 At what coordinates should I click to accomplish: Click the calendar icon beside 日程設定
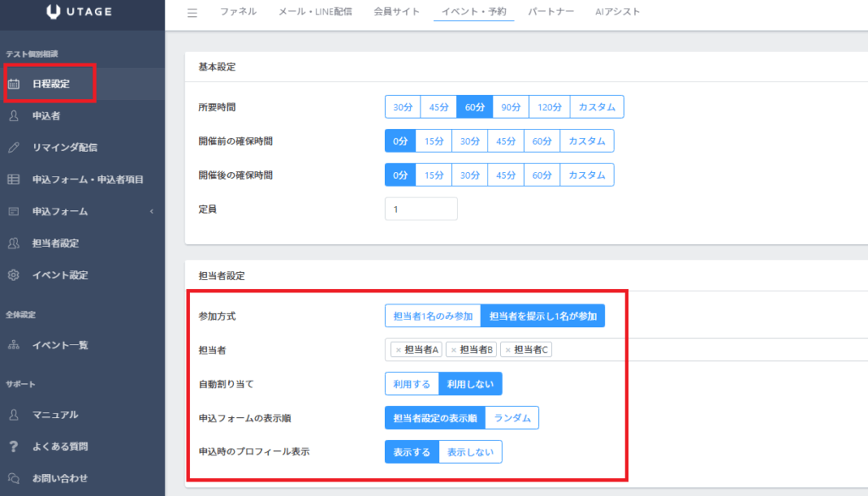(14, 84)
